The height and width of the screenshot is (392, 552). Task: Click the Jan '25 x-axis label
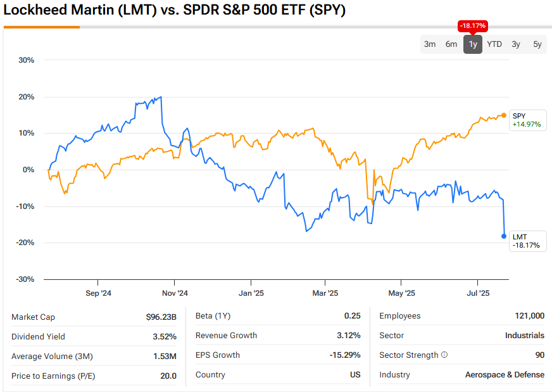251,293
